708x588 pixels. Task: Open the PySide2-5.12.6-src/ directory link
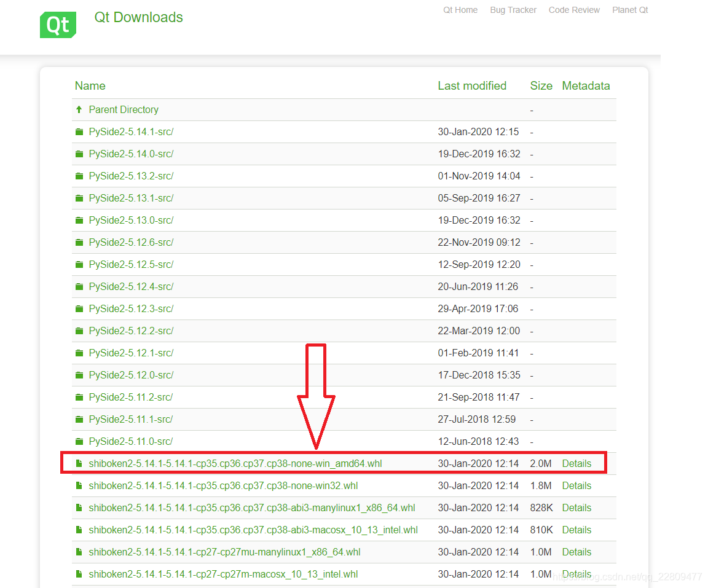coord(131,242)
